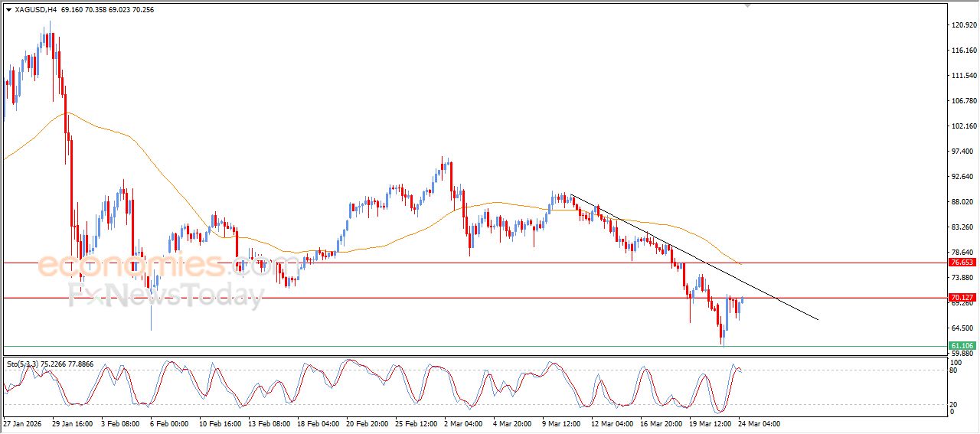980x434 pixels.
Task: Select the red 76.653 price label
Action: point(962,263)
